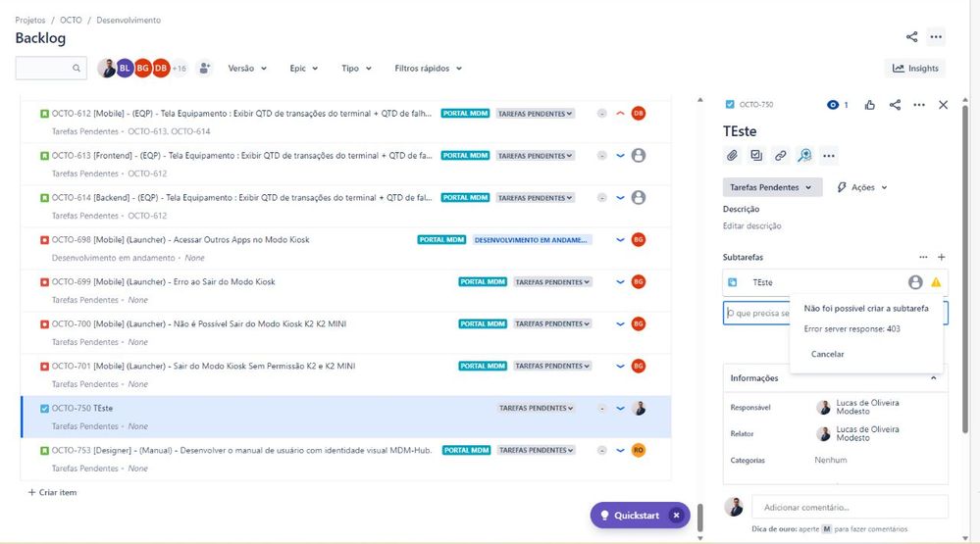The width and height of the screenshot is (980, 544).
Task: Open the Quickstart panel
Action: (x=631, y=516)
